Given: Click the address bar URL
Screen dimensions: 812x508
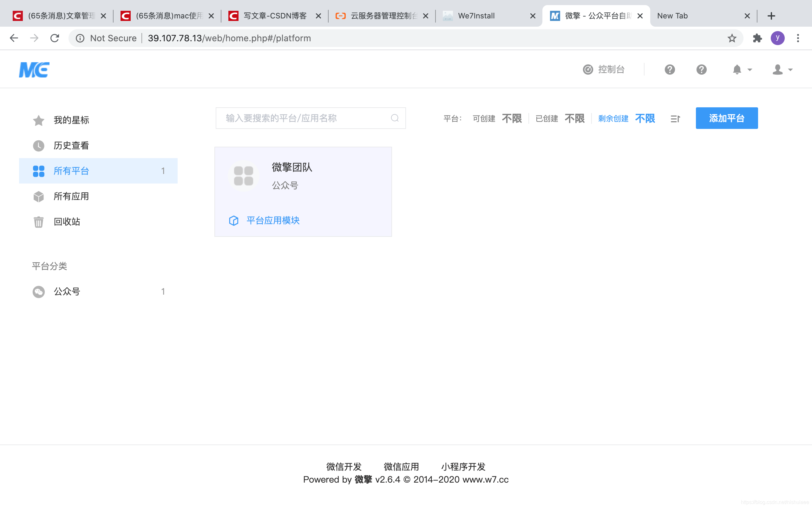Looking at the screenshot, I should [230, 38].
